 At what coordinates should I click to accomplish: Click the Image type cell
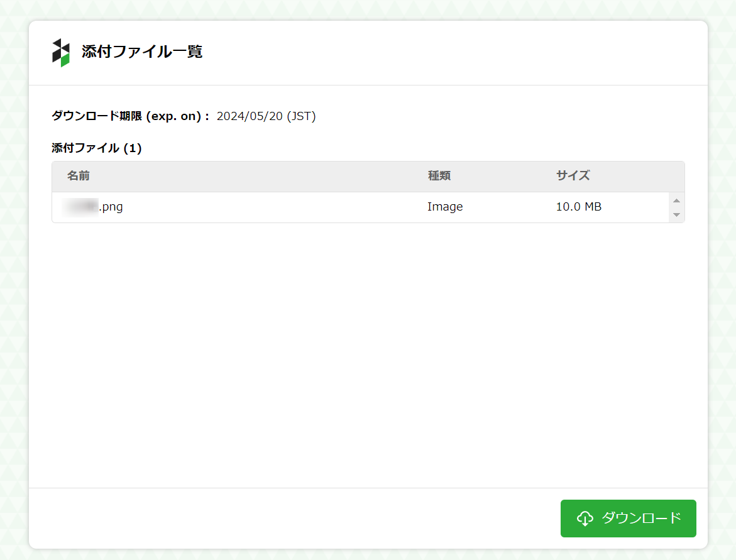(445, 207)
